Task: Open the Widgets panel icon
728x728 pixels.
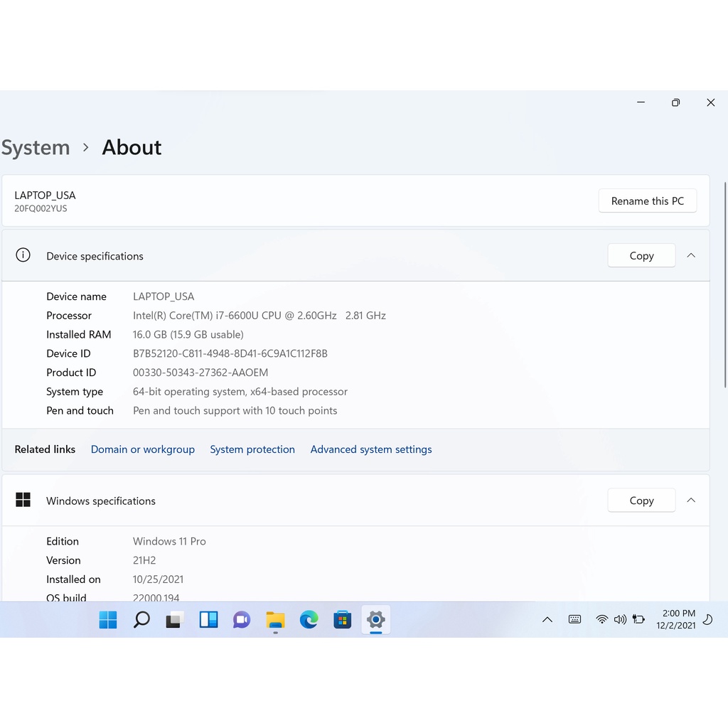Action: click(208, 620)
